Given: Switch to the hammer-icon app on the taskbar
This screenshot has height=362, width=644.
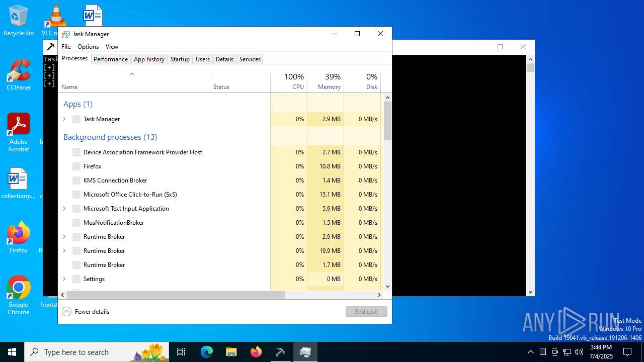Looking at the screenshot, I should [280, 352].
